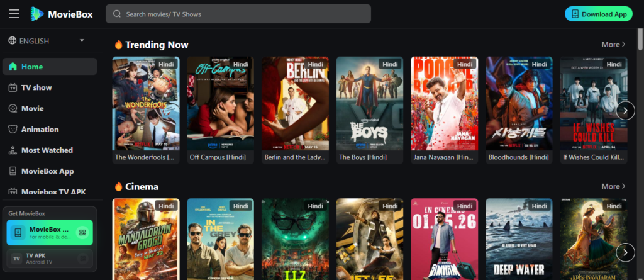Click the Home house icon
This screenshot has width=644, height=280.
point(13,67)
